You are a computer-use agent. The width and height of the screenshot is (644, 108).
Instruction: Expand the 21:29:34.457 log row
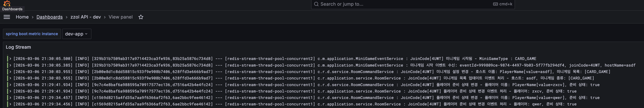pyautogui.click(x=10, y=98)
